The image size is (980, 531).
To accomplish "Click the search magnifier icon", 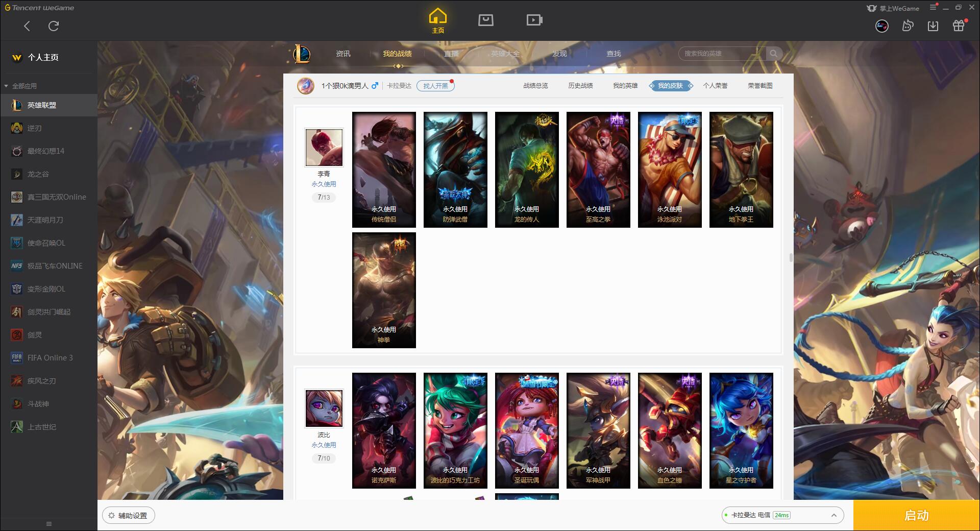I will [x=774, y=54].
